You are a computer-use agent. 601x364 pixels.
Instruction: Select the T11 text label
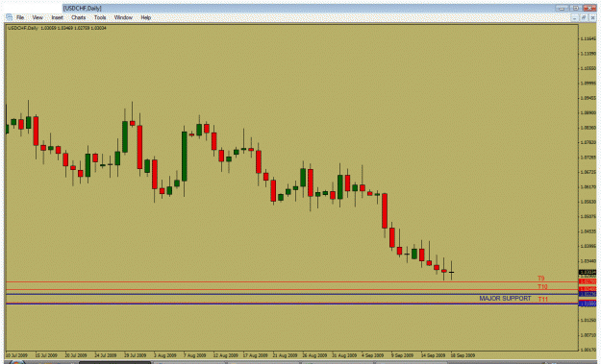click(542, 300)
